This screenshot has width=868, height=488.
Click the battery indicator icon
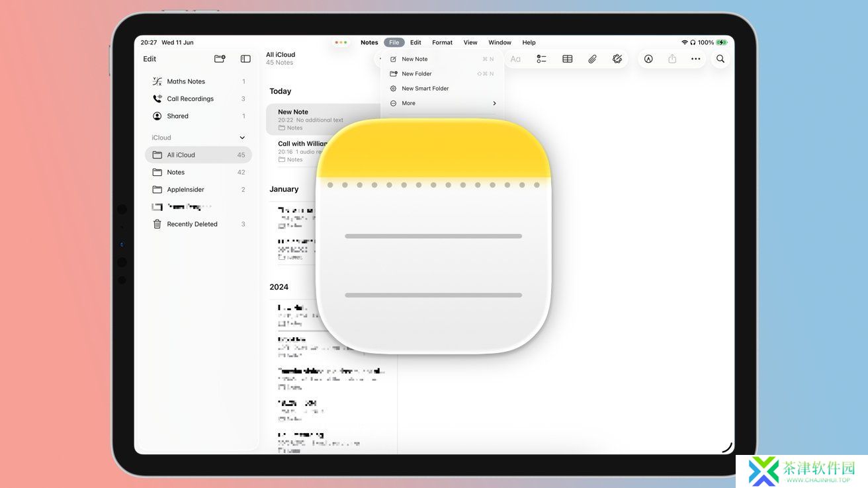coord(722,42)
